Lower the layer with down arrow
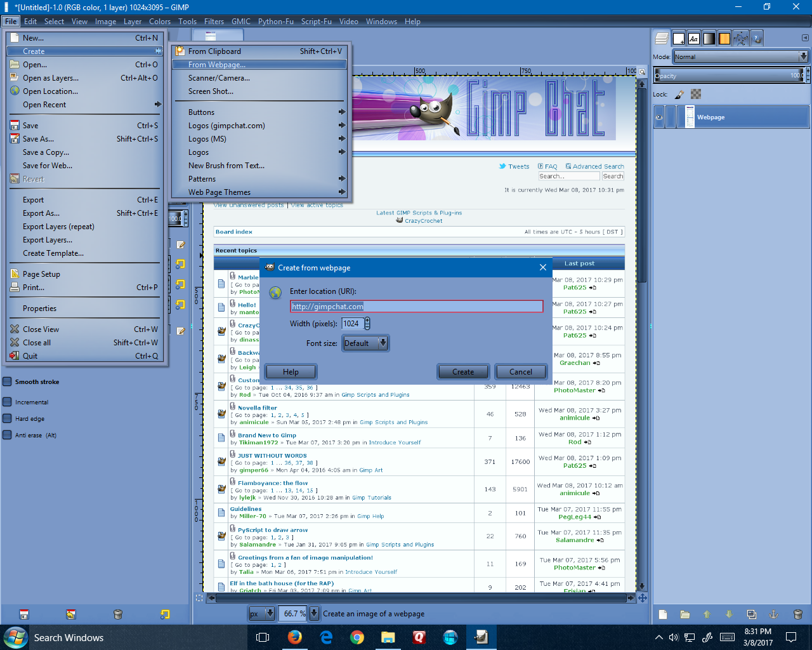 tap(729, 614)
